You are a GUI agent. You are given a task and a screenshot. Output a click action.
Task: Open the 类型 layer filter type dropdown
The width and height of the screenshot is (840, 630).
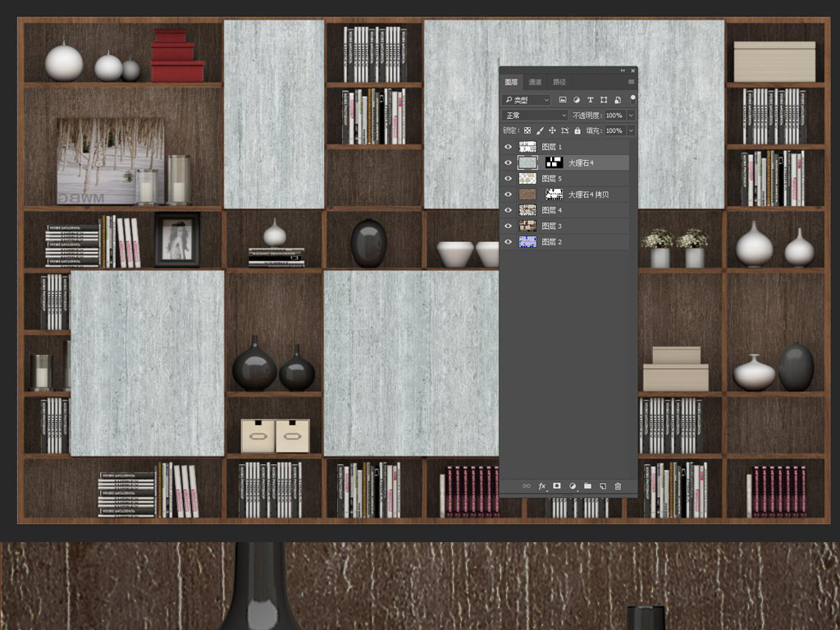coord(527,100)
